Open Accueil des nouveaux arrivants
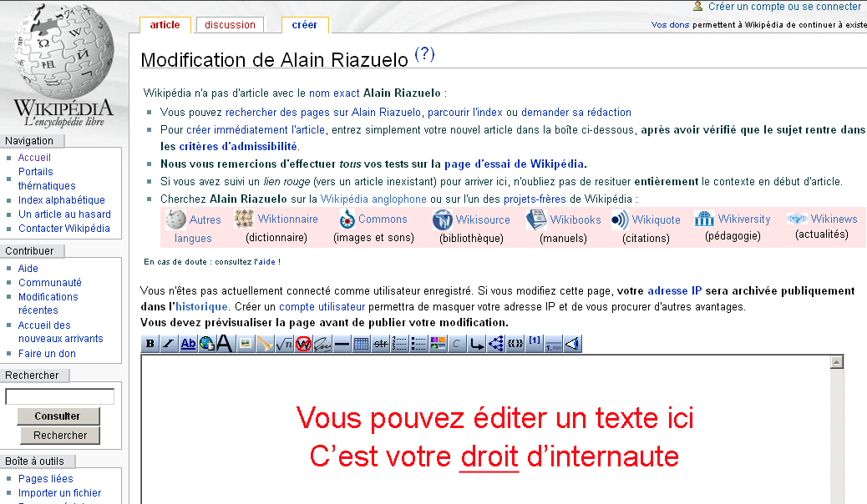The height and width of the screenshot is (504, 867). [61, 331]
